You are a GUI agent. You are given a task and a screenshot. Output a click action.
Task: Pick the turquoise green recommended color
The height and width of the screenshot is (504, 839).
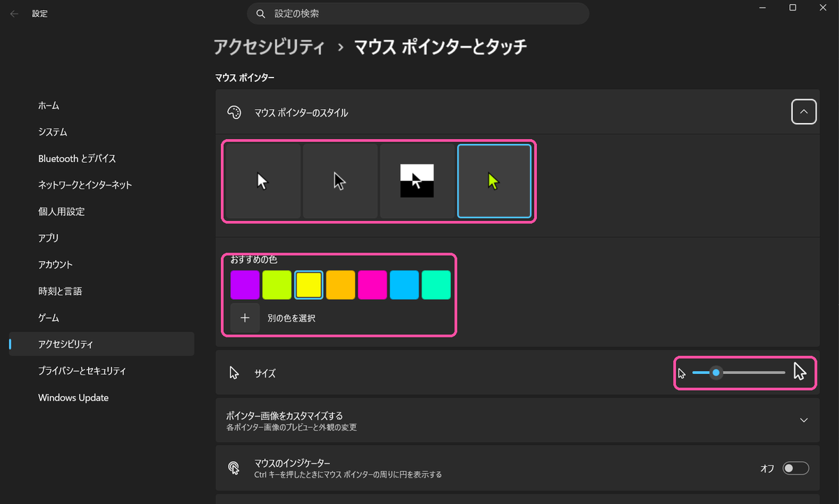(436, 285)
